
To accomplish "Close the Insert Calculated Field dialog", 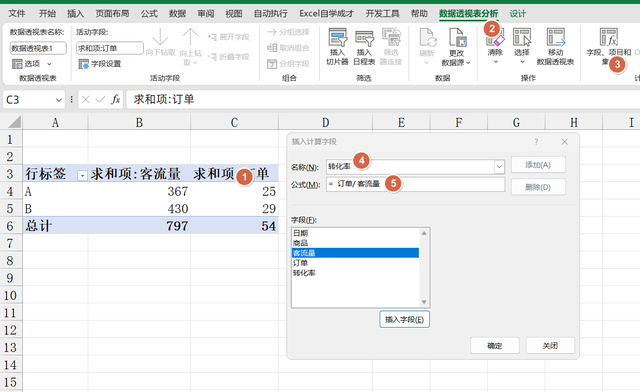I will coord(564,142).
